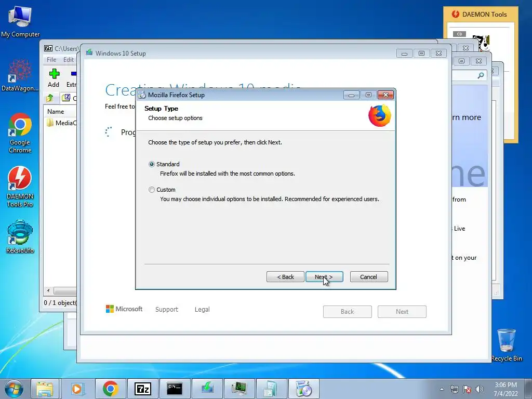Image resolution: width=532 pixels, height=399 pixels.
Task: Click Back in Firefox Setup
Action: [x=285, y=277]
